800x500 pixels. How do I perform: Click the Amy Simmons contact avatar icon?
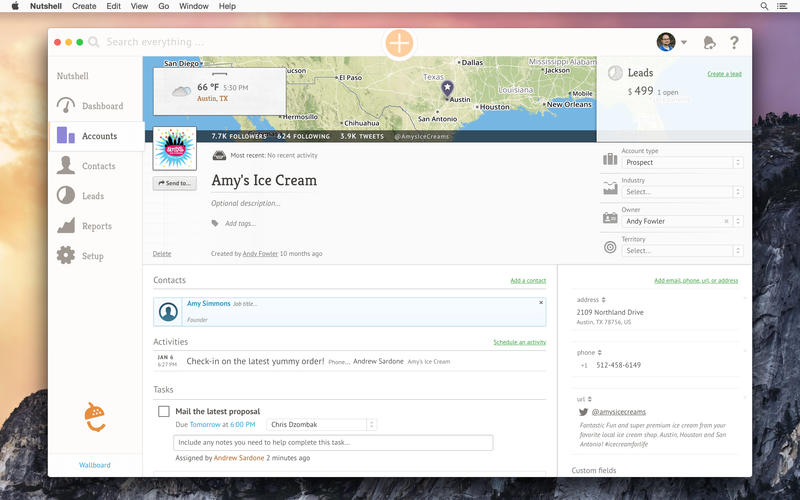[168, 312]
